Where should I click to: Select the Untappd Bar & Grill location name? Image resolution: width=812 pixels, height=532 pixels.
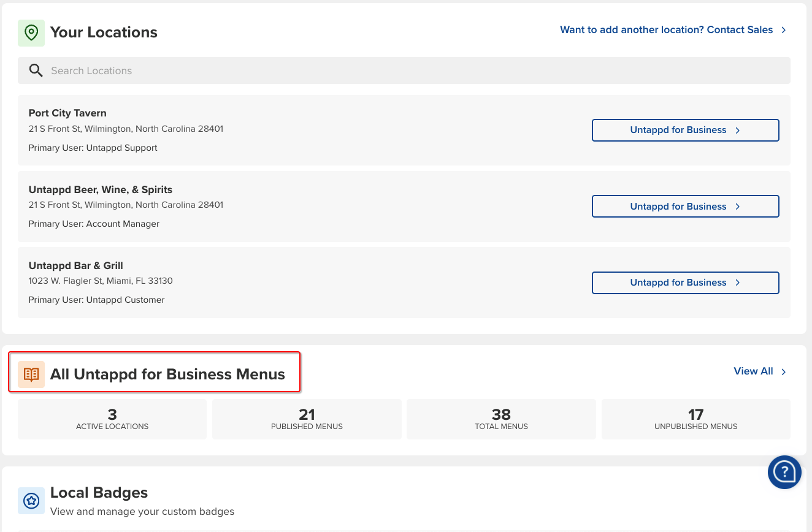click(x=76, y=265)
